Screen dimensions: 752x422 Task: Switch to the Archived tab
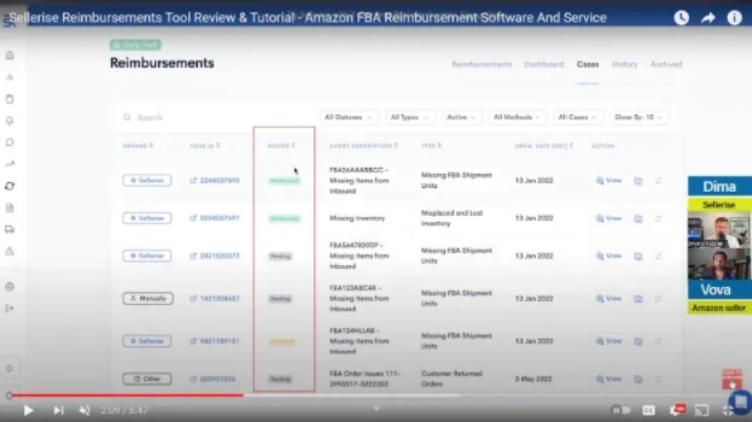[x=666, y=64]
